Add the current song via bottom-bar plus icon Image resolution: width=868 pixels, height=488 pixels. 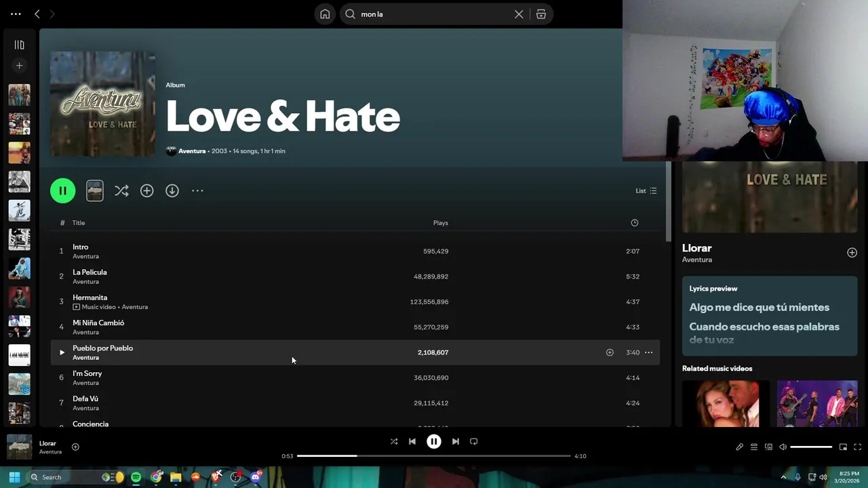[x=75, y=447]
